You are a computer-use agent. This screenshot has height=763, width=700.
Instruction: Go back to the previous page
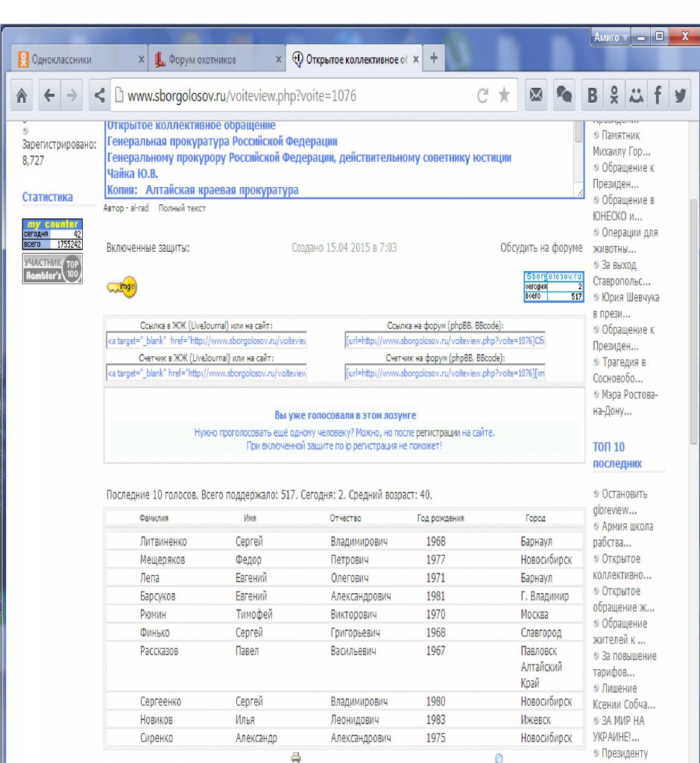click(49, 95)
